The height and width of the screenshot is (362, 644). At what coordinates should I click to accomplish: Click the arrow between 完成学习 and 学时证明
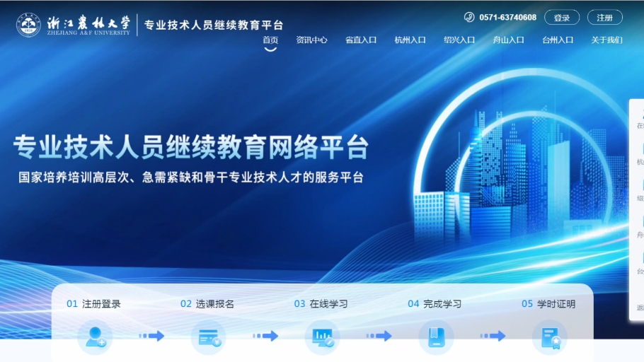pyautogui.click(x=493, y=337)
